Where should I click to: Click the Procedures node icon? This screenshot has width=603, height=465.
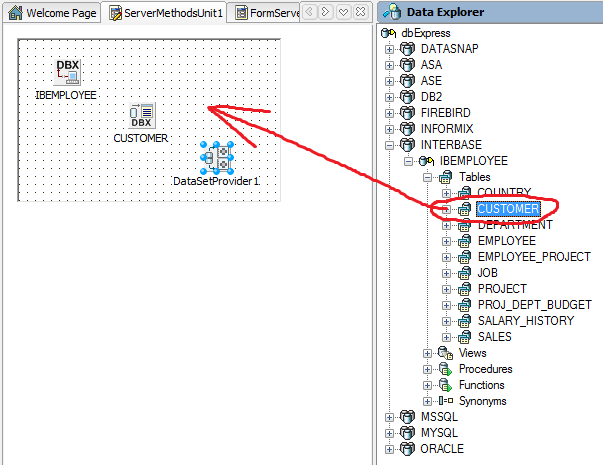click(445, 369)
